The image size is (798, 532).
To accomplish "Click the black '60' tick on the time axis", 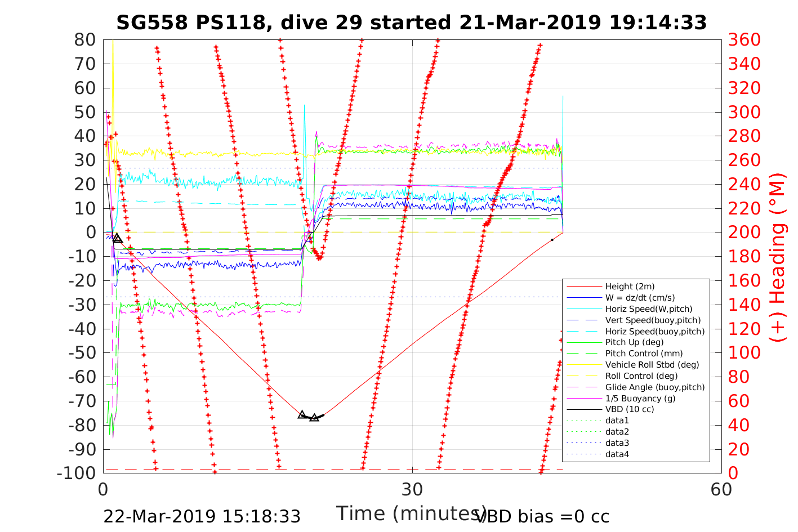I will (x=721, y=489).
